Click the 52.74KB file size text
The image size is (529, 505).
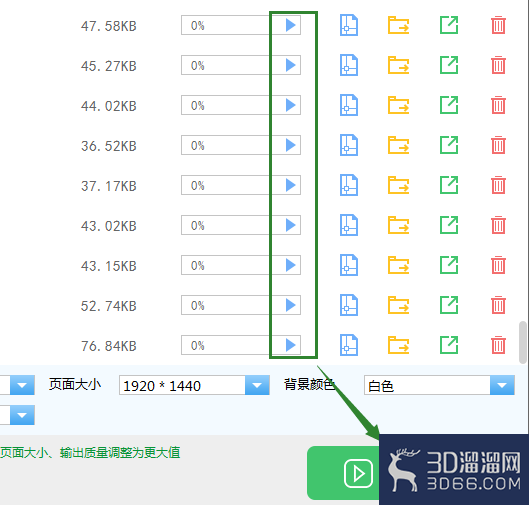[x=109, y=306]
